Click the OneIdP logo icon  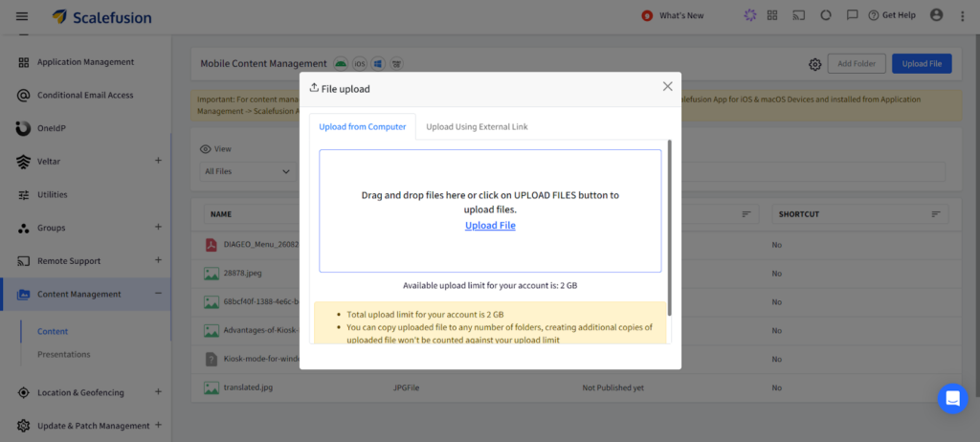(x=23, y=129)
